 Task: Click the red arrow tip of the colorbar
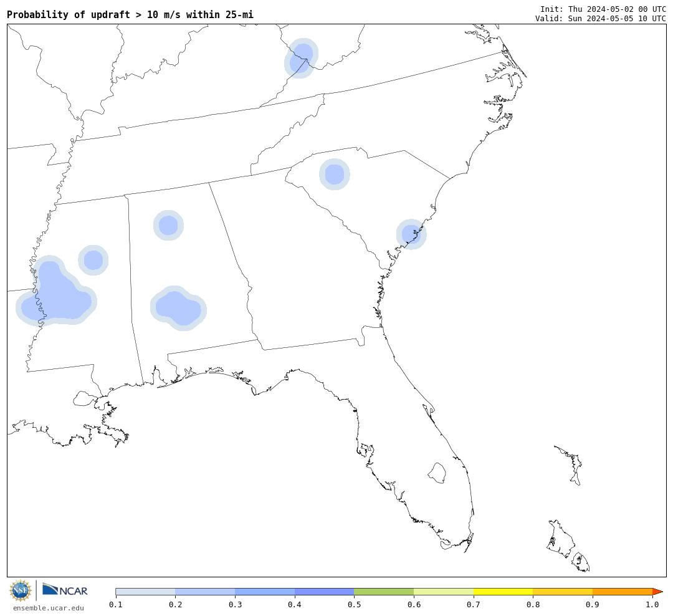[657, 592]
